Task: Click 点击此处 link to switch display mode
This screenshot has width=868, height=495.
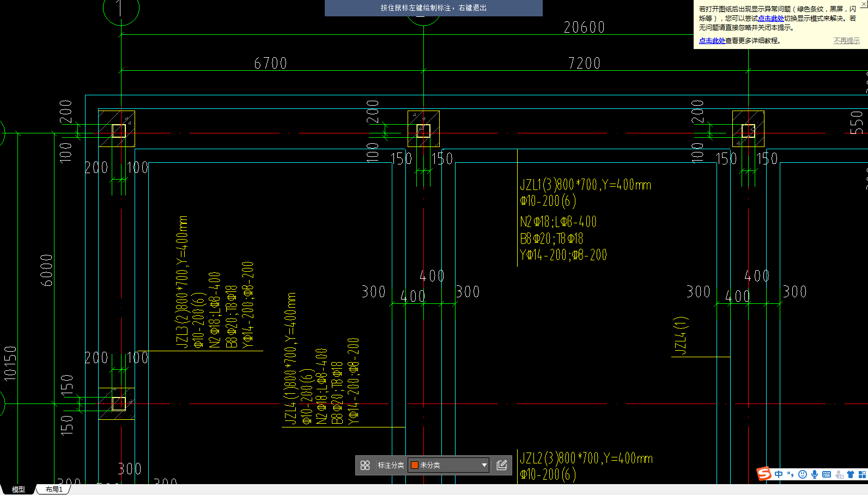Action: (771, 18)
